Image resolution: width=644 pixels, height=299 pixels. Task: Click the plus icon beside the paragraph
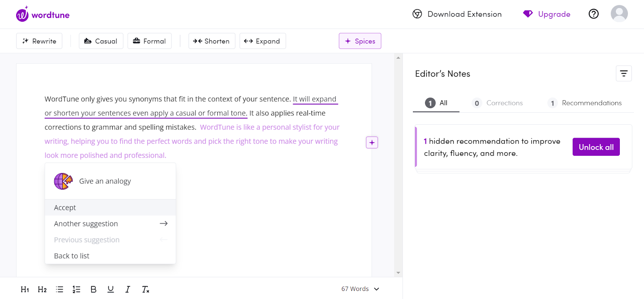click(x=372, y=142)
